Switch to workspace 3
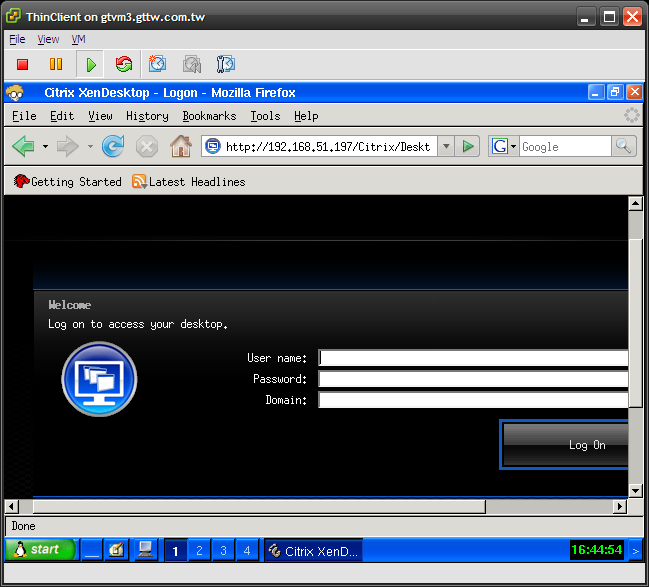Screen dimensions: 649x587 (223, 551)
